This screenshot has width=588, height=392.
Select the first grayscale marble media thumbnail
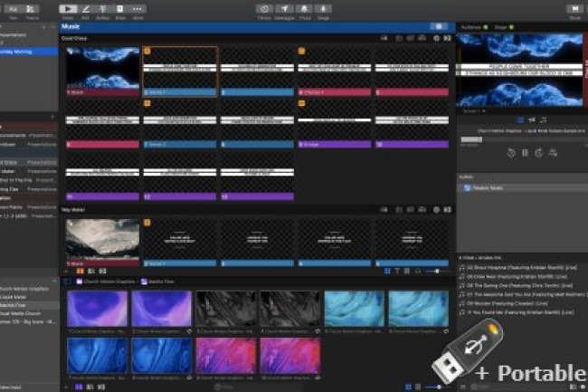click(x=226, y=309)
